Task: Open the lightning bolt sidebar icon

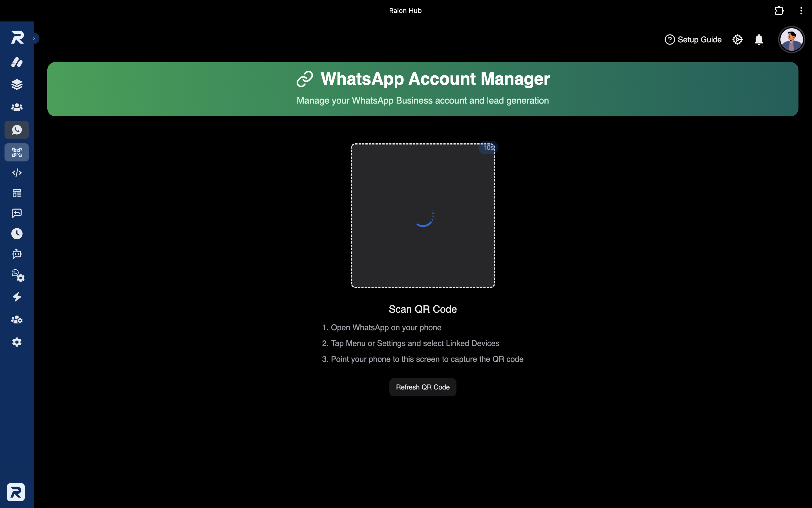Action: (x=17, y=297)
